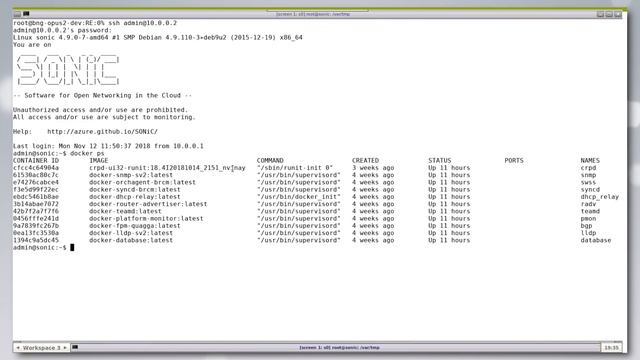Click the dhcp_relay container name
This screenshot has height=360, width=640.
600,197
